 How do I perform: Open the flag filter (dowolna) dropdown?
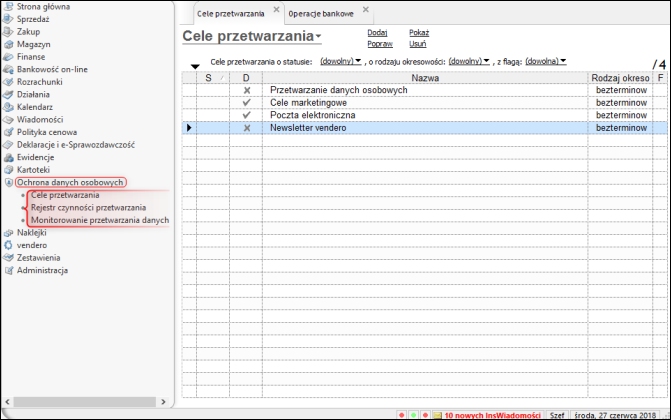tap(546, 61)
